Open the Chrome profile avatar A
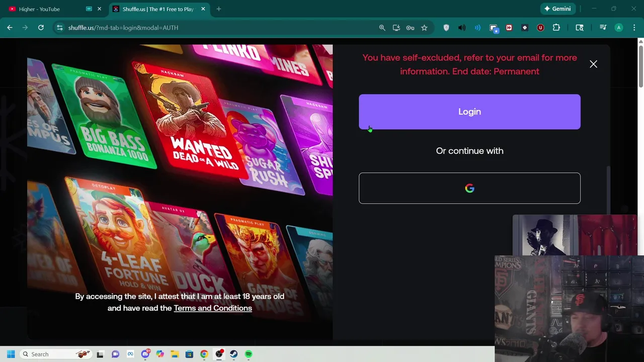 coord(619,28)
